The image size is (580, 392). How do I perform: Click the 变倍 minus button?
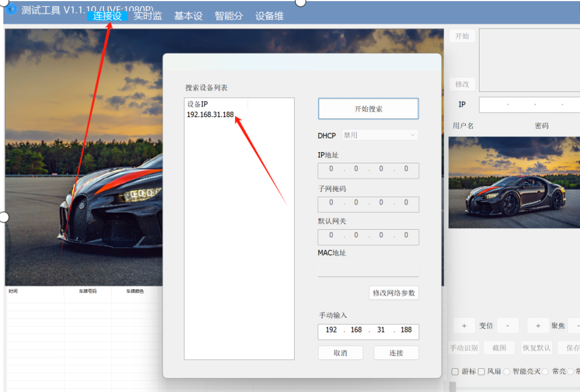point(507,326)
